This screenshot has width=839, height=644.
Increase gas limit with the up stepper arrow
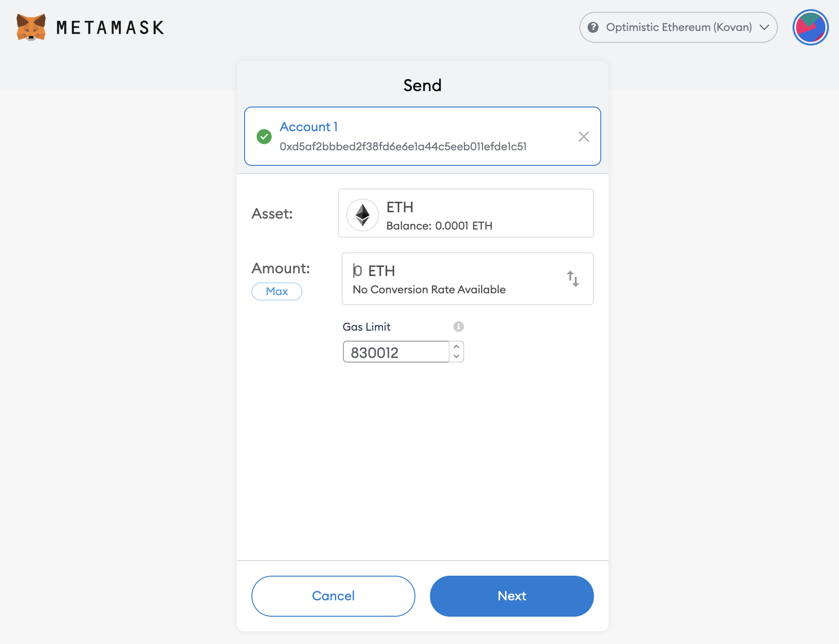click(456, 348)
